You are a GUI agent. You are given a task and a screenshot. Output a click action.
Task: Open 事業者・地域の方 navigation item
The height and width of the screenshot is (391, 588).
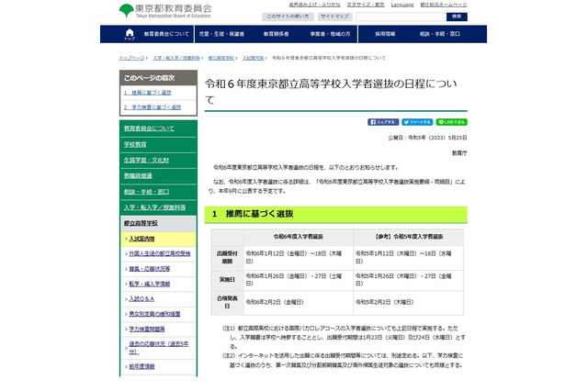pos(330,34)
